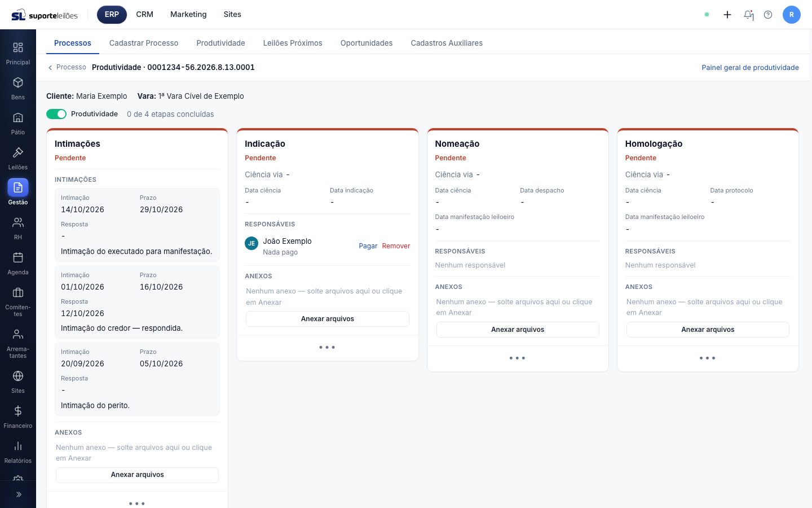
Task: Click Remover for João Exemplo
Action: point(396,246)
